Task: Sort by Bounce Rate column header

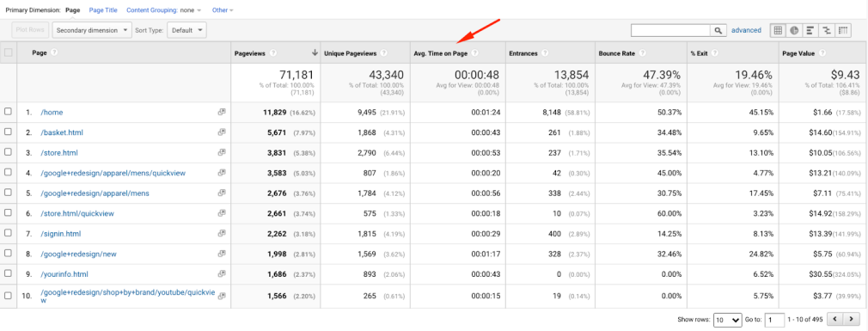Action: click(x=617, y=53)
